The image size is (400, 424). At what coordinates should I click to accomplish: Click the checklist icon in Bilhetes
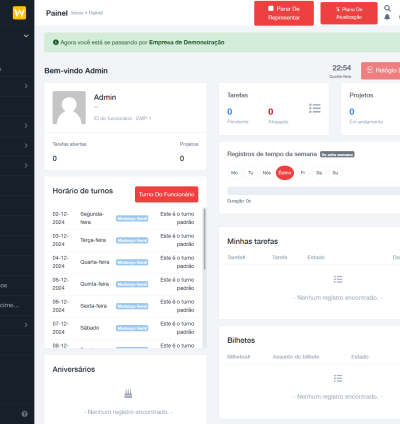coord(338,378)
